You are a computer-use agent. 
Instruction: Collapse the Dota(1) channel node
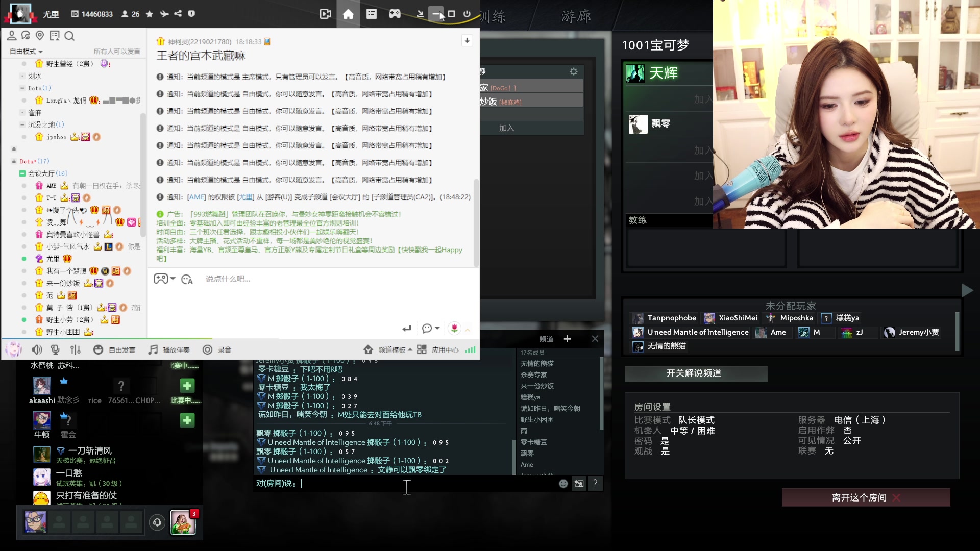22,88
